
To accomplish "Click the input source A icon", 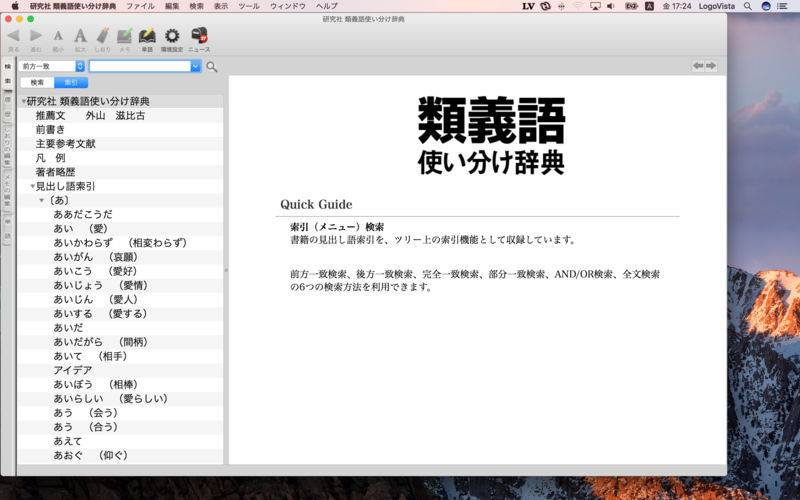I will point(649,6).
